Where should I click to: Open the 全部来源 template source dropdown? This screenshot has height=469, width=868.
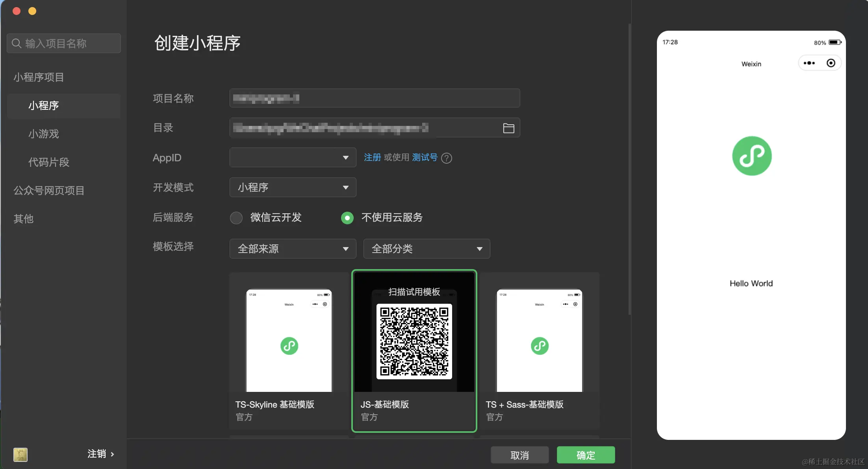(x=293, y=249)
